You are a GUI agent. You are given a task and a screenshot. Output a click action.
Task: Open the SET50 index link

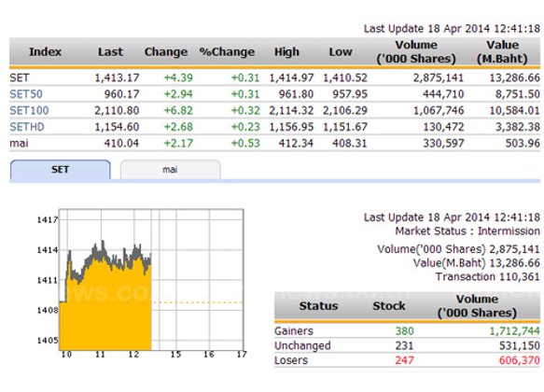coord(26,94)
